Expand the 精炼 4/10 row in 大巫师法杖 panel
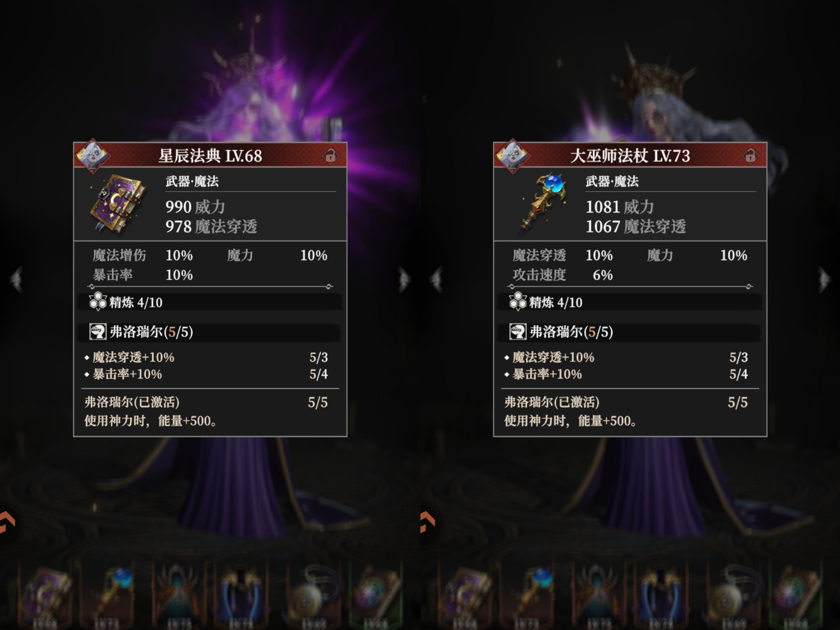 (630, 302)
